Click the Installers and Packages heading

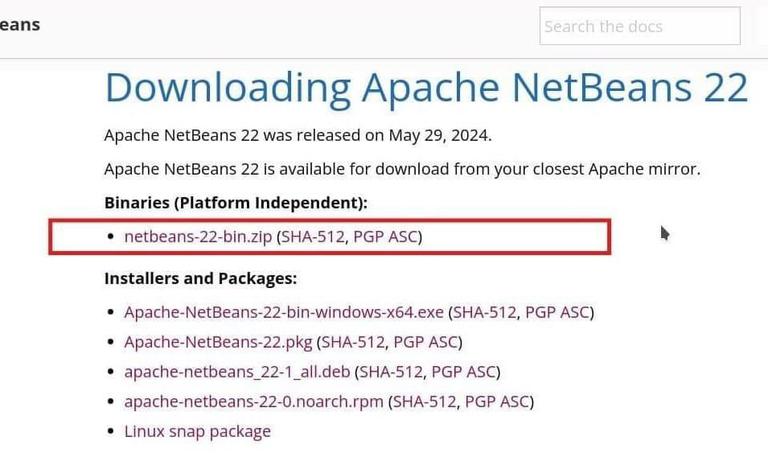pos(200,278)
